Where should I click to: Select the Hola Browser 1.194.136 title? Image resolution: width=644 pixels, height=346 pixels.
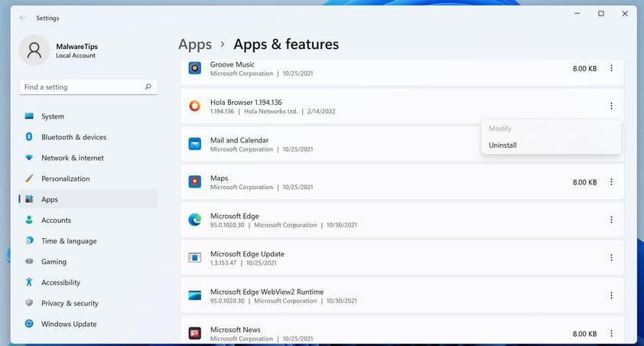246,103
